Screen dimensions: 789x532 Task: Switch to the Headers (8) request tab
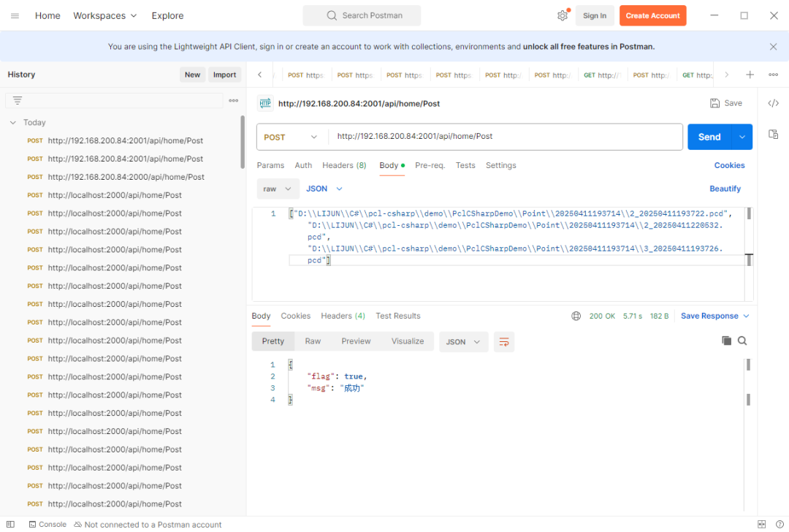344,165
